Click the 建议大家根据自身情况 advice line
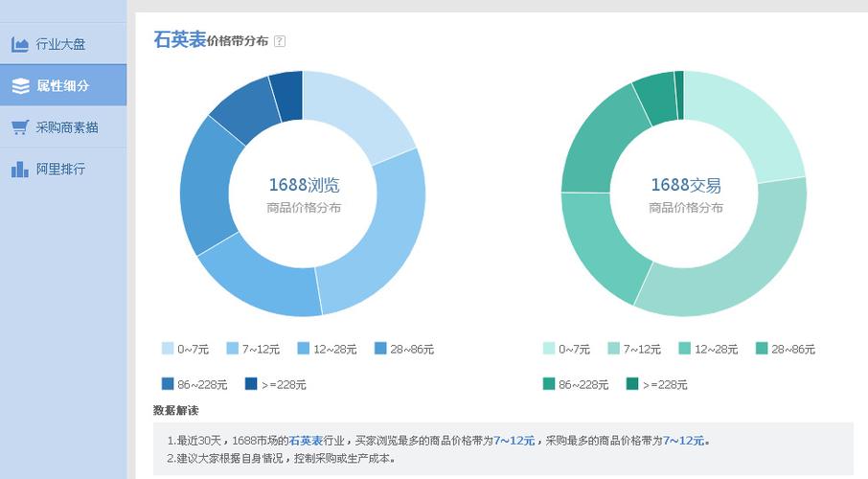The width and height of the screenshot is (868, 479). 282,459
